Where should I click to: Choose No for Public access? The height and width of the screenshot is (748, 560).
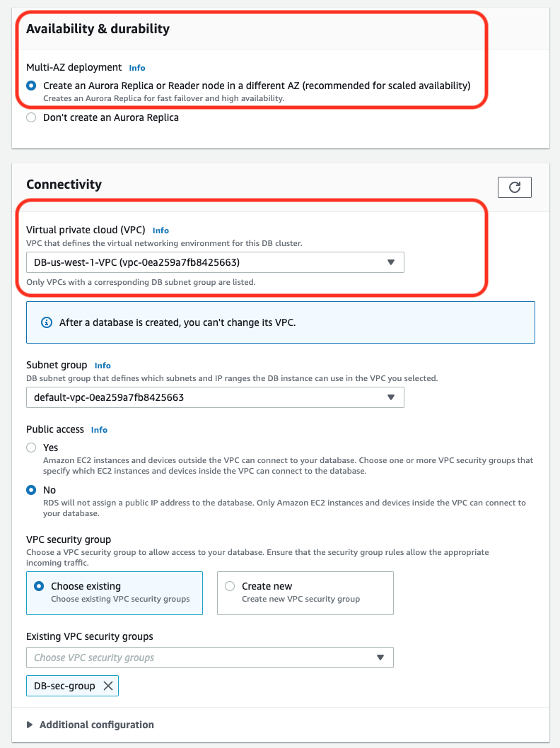tap(31, 490)
